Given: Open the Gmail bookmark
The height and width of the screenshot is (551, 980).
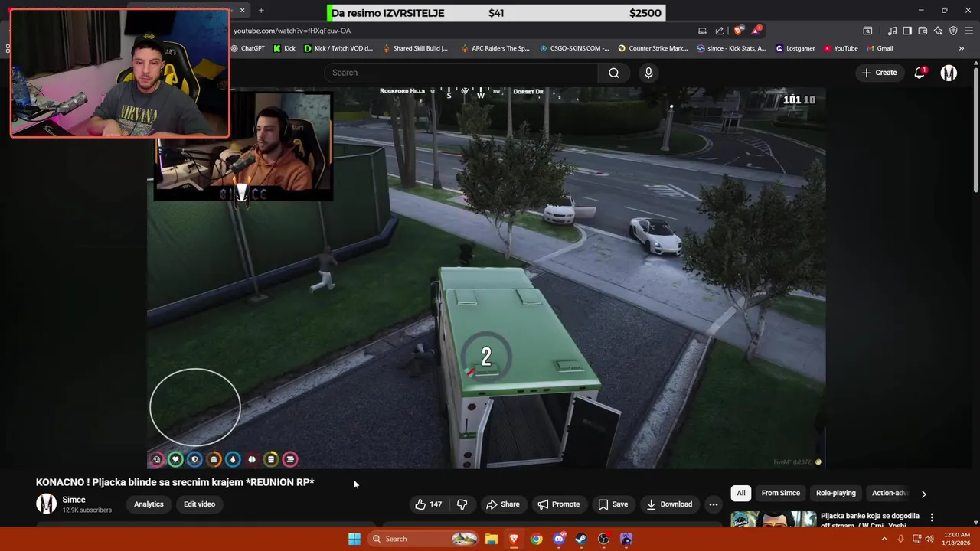Looking at the screenshot, I should [880, 48].
